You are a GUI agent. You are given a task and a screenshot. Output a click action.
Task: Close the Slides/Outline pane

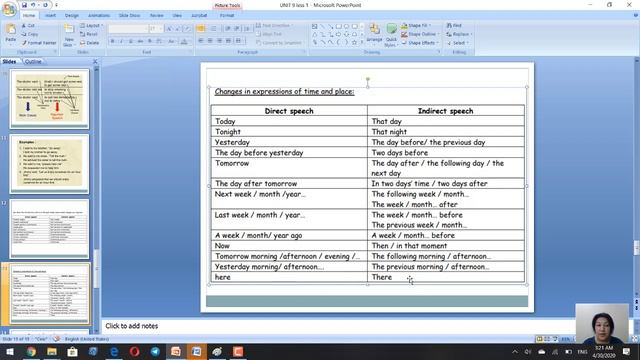(x=95, y=62)
